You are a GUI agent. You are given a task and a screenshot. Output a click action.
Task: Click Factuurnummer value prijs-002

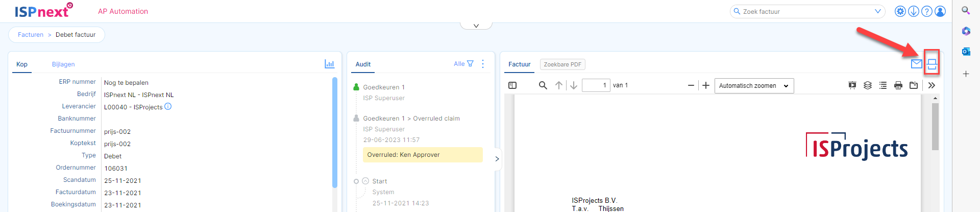(x=117, y=132)
